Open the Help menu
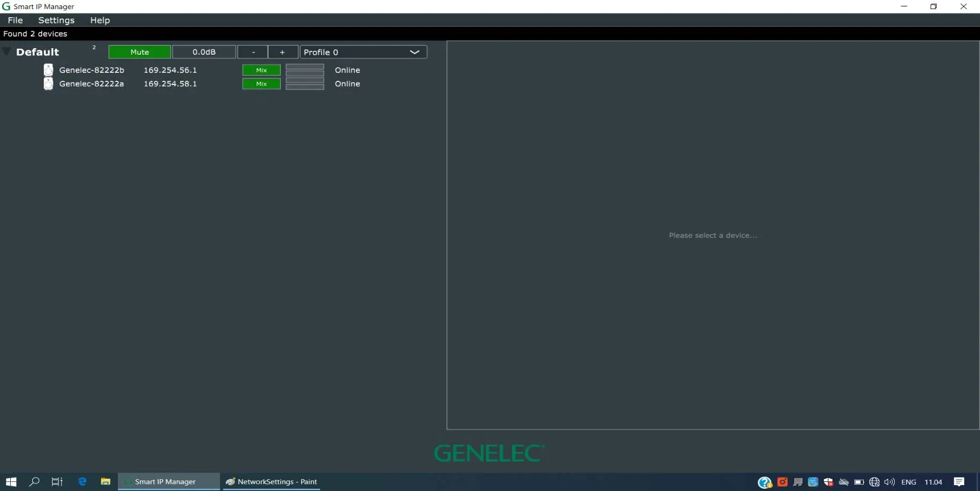980x491 pixels. coord(100,20)
